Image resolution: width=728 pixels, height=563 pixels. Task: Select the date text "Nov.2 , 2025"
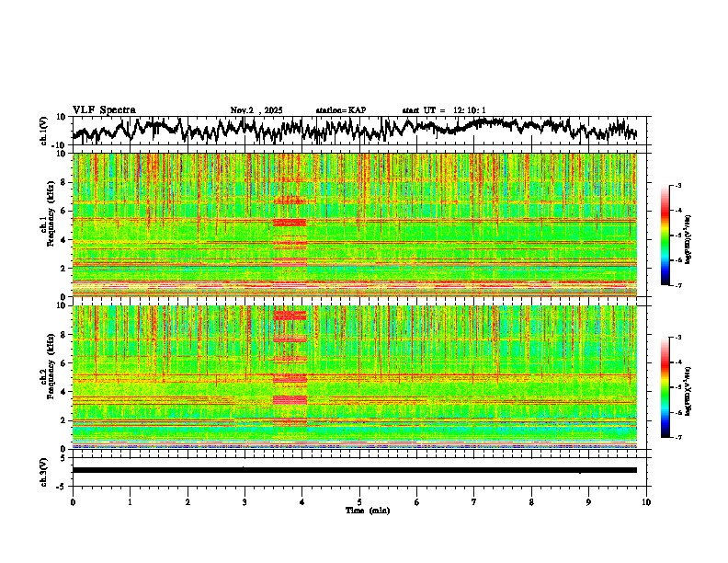[x=256, y=110]
